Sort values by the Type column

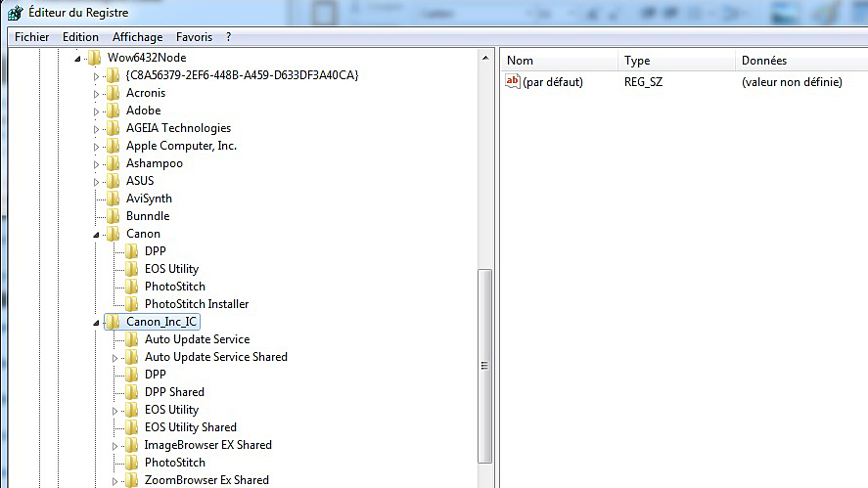(x=676, y=61)
